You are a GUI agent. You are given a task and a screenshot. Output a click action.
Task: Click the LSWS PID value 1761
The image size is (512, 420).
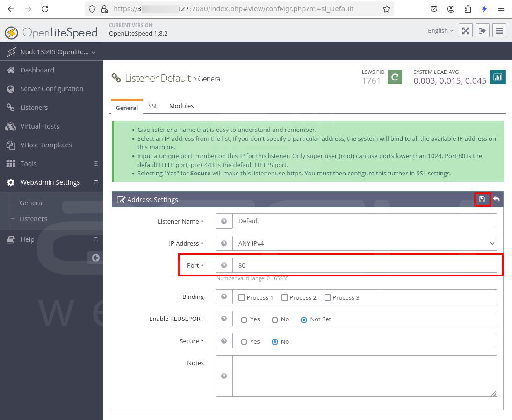click(371, 80)
